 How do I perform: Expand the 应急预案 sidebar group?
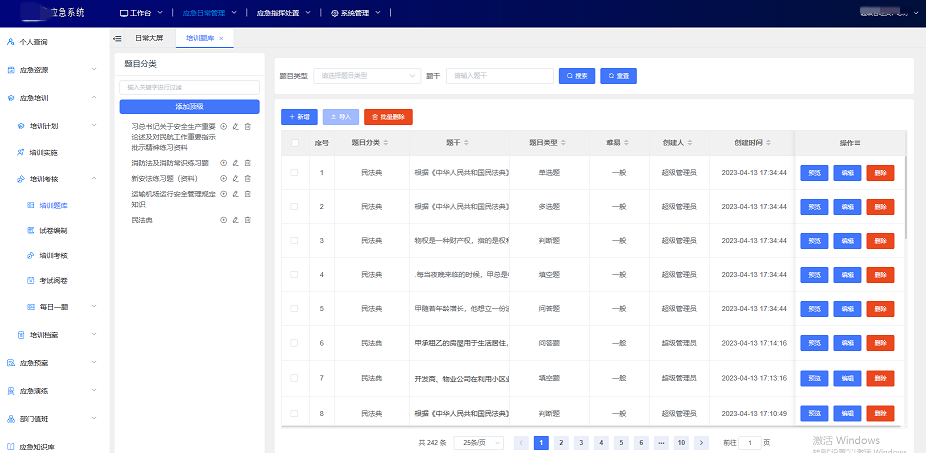point(94,363)
